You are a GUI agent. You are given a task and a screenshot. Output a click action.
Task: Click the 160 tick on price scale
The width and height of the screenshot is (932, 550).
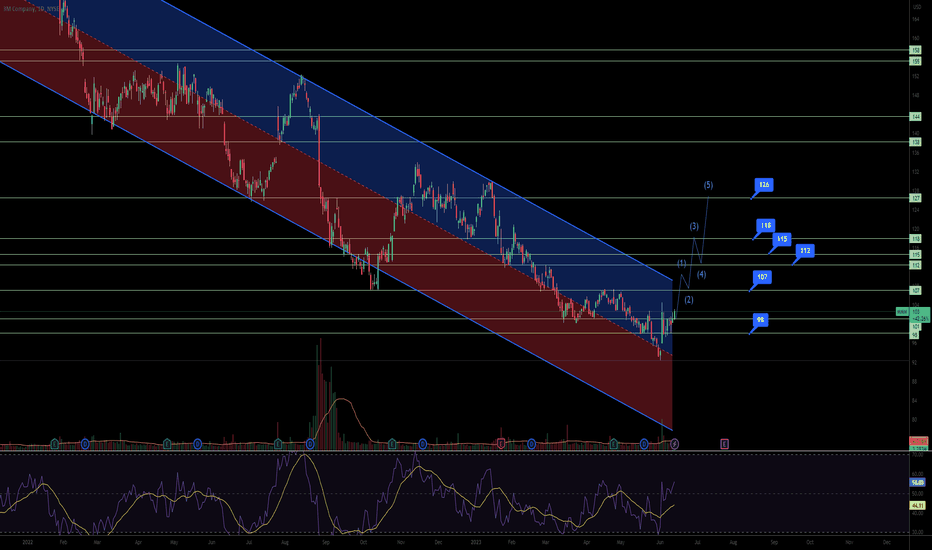point(915,38)
